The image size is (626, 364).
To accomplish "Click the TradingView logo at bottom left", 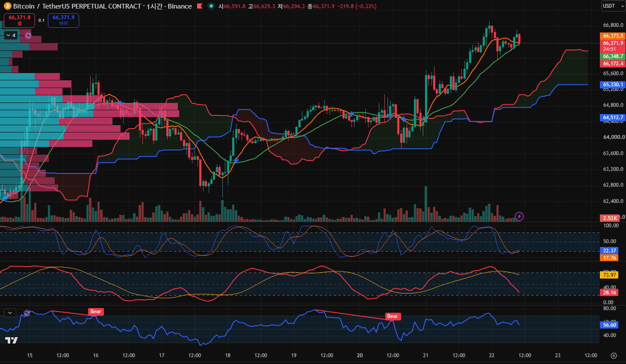I will coord(12,340).
